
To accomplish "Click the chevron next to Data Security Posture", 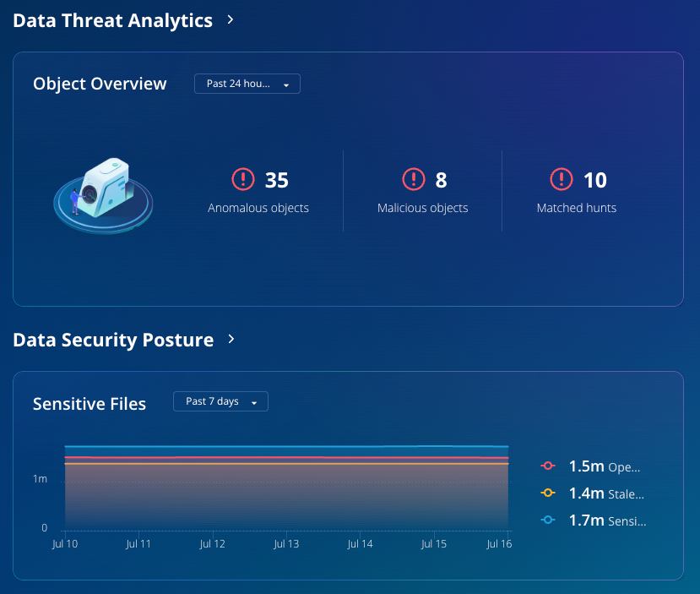I will pyautogui.click(x=231, y=339).
